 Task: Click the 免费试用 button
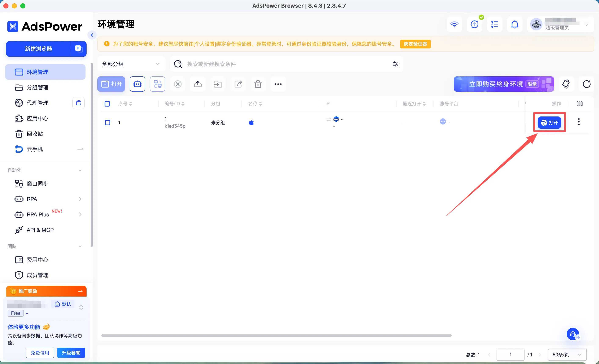[40, 353]
